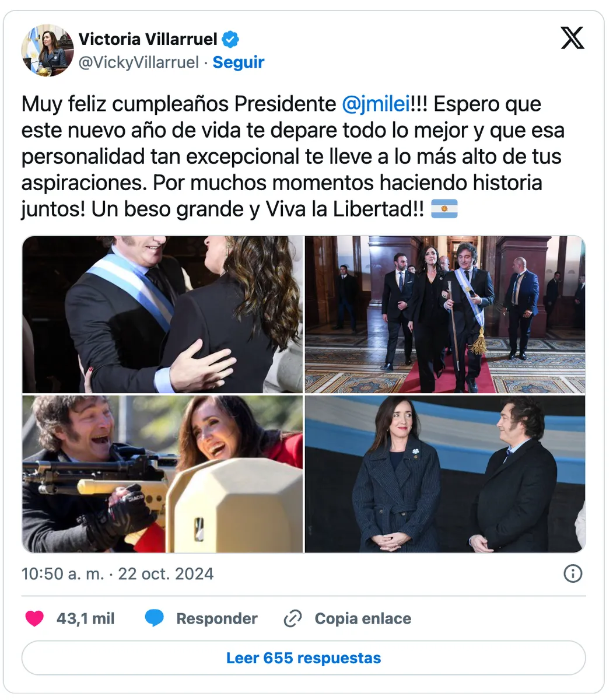
Task: Click the Argentina flag emoji
Action: pos(444,209)
